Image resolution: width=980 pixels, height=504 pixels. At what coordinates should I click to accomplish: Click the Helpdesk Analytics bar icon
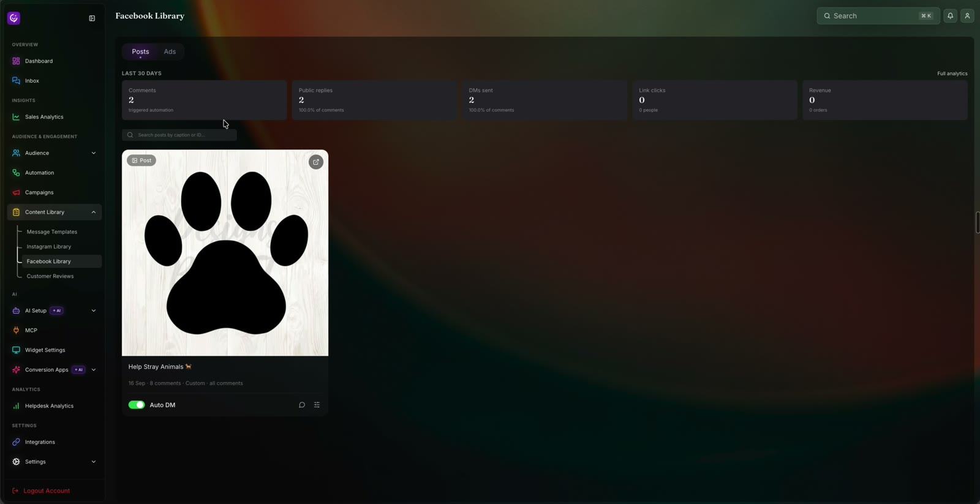[x=16, y=406]
